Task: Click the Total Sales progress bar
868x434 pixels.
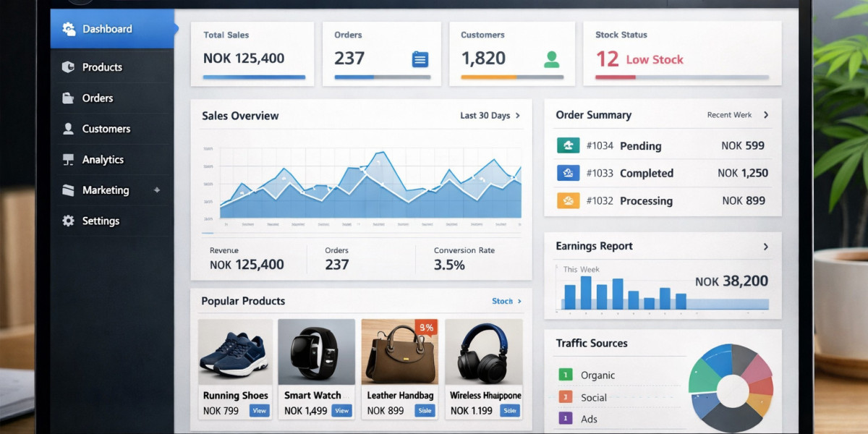Action: [254, 77]
